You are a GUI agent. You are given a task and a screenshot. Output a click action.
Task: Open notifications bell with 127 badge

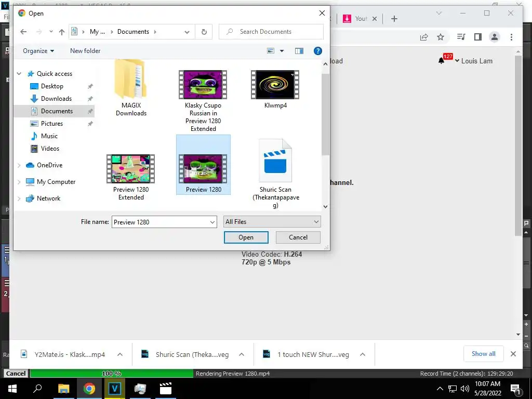(442, 60)
